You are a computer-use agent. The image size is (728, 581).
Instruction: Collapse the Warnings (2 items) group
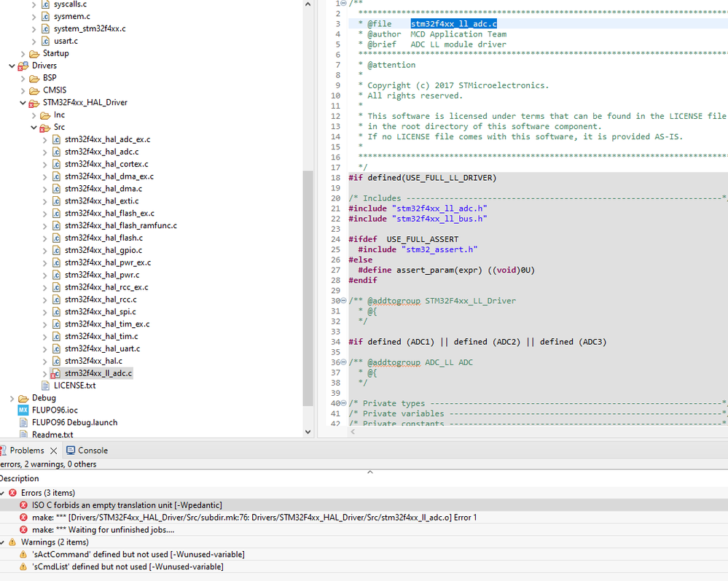[x=2, y=542]
